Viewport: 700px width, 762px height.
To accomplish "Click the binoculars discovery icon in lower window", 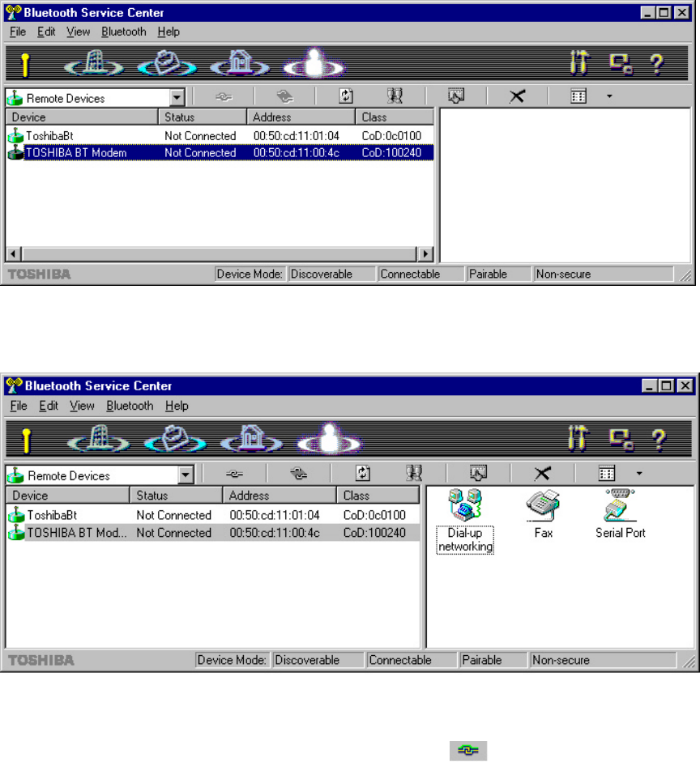I will pos(414,473).
